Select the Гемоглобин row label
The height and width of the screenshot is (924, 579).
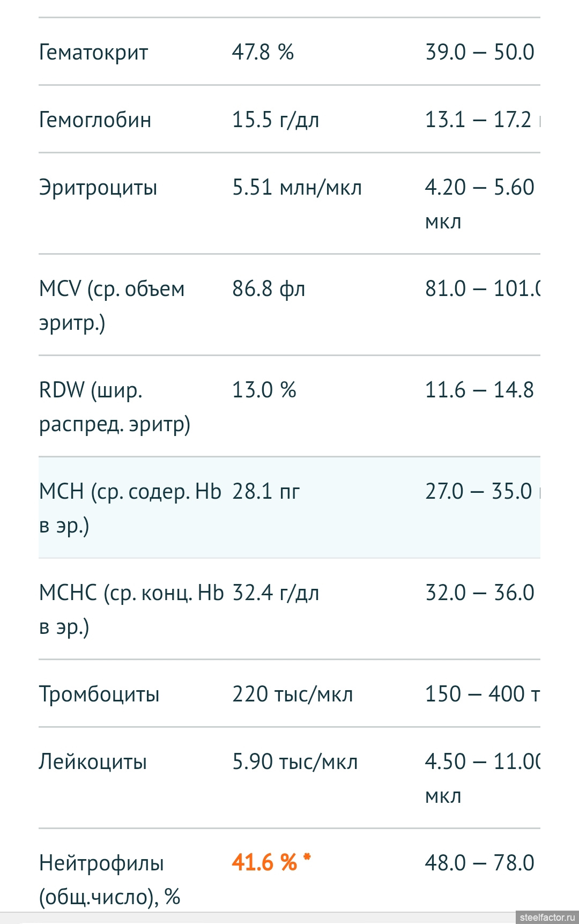[95, 120]
